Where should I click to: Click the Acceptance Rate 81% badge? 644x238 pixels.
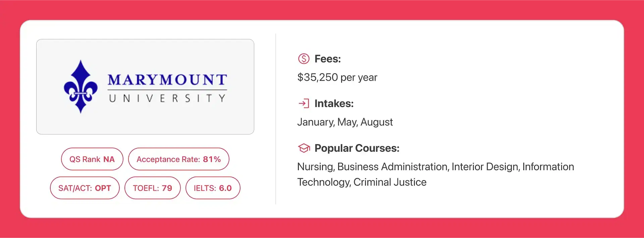pyautogui.click(x=178, y=159)
